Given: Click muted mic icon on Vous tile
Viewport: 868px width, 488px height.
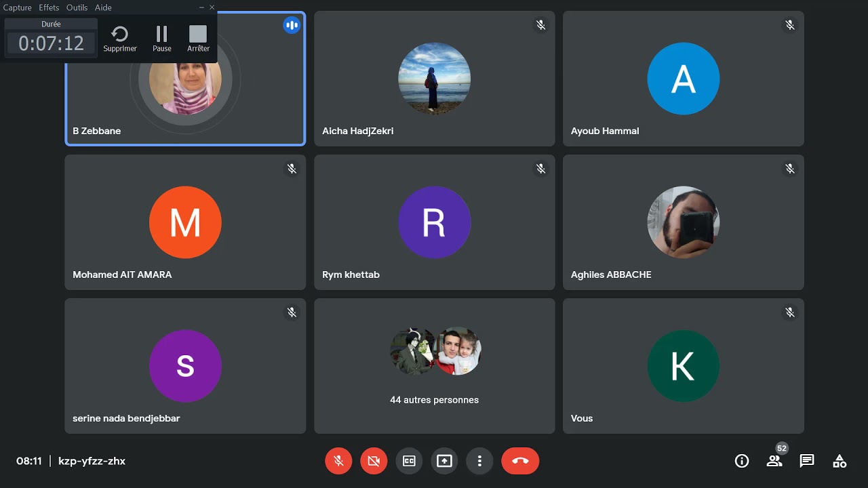Looking at the screenshot, I should click(790, 312).
